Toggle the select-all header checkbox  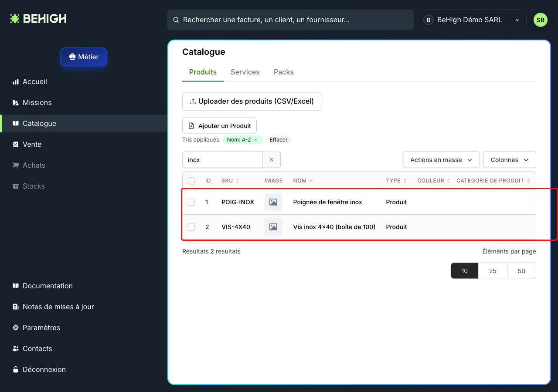pyautogui.click(x=191, y=181)
